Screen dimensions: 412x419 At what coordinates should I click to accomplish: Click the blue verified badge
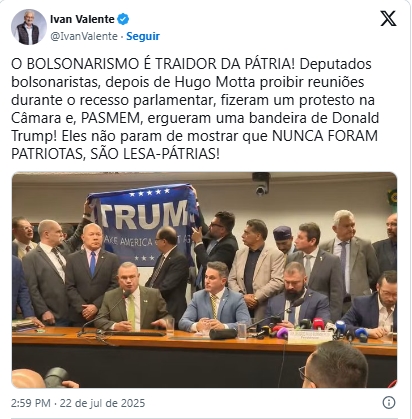(x=123, y=19)
